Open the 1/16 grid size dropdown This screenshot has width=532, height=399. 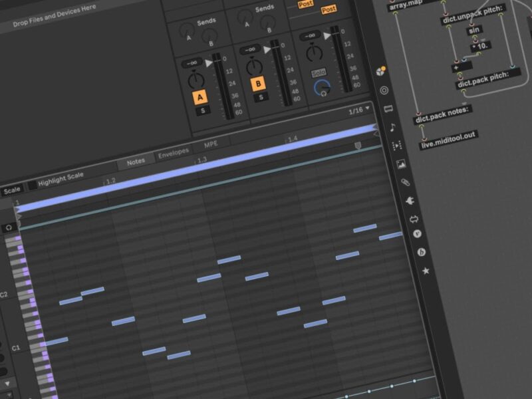pos(359,110)
